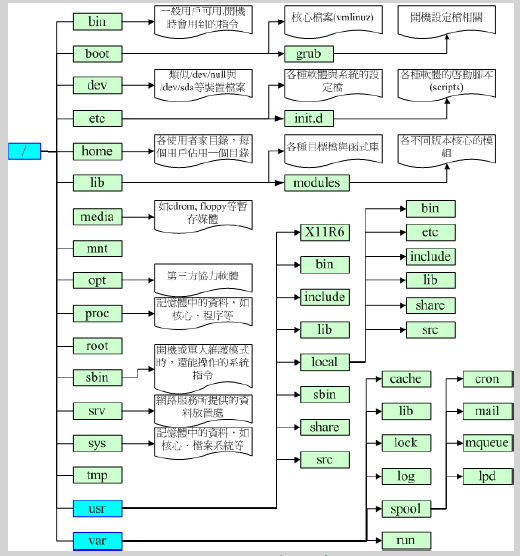Click the cache node under var
520x556 pixels.
click(x=406, y=379)
